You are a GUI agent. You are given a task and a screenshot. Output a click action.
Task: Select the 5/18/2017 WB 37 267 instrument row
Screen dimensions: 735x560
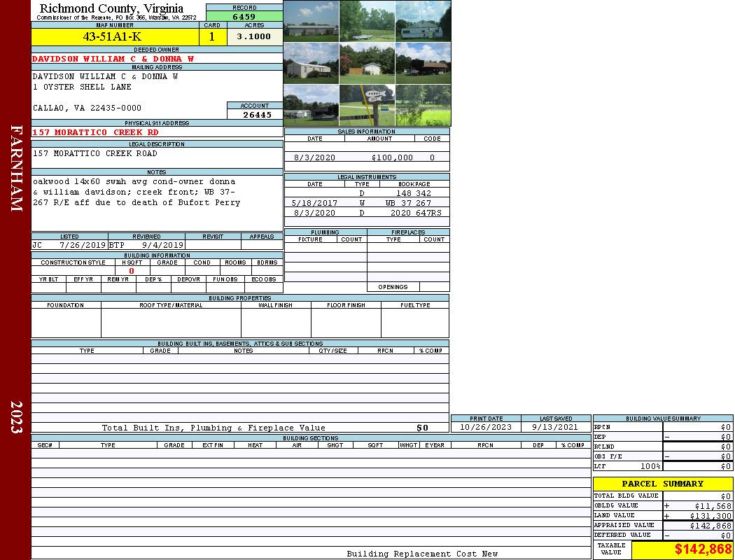367,203
